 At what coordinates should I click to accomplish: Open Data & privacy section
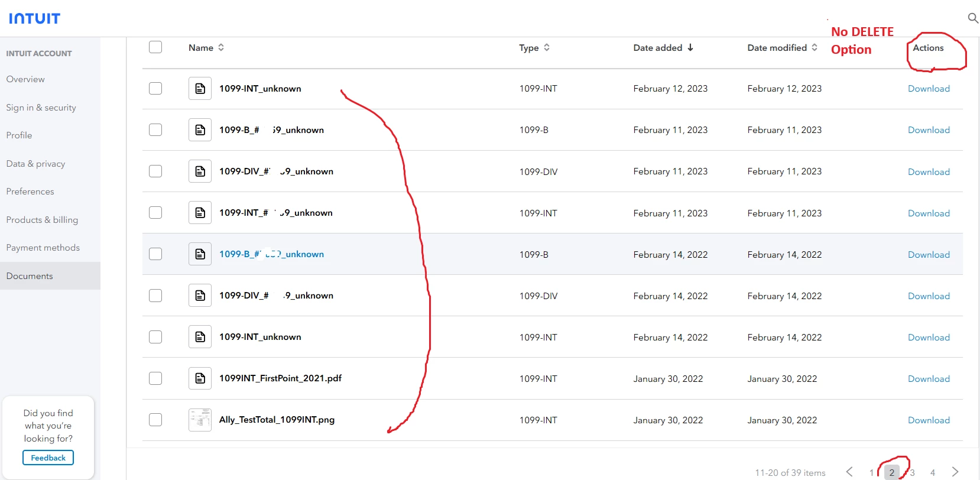pyautogui.click(x=35, y=164)
